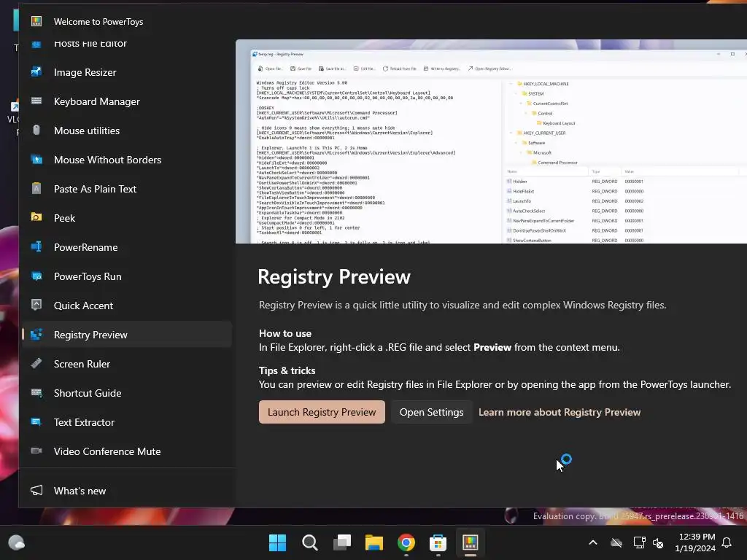Click the Shortcut Guide keyboard icon

36,392
